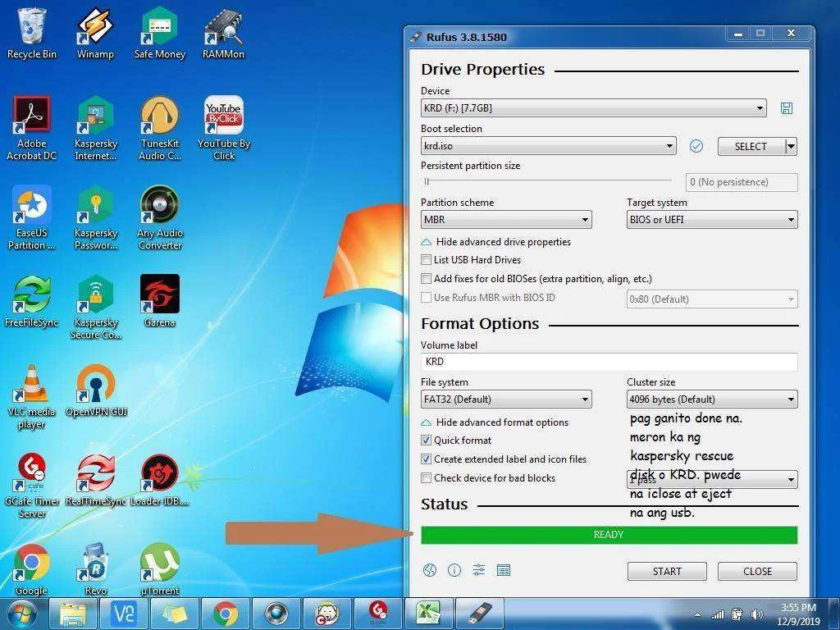Image resolution: width=840 pixels, height=630 pixels.
Task: Open Excel from the taskbar
Action: pyautogui.click(x=429, y=614)
